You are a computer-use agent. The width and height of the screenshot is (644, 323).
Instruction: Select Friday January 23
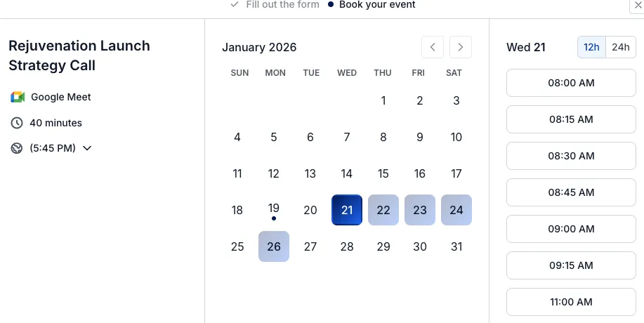point(420,210)
